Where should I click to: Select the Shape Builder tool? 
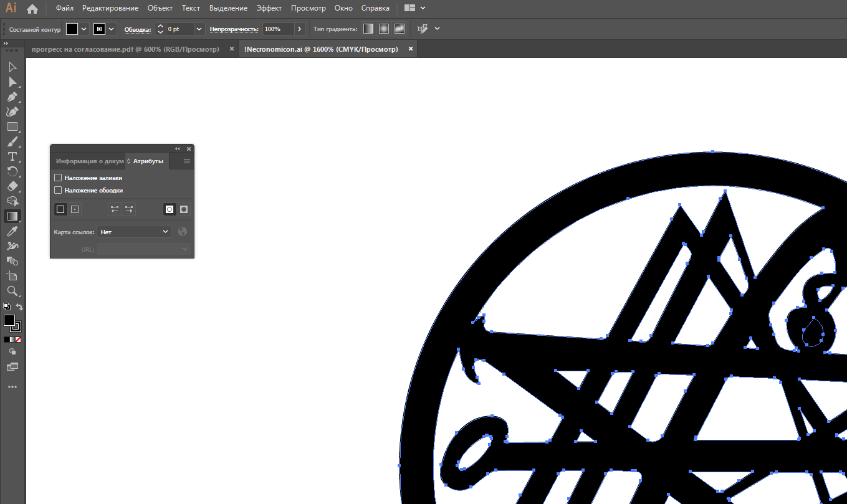[12, 201]
